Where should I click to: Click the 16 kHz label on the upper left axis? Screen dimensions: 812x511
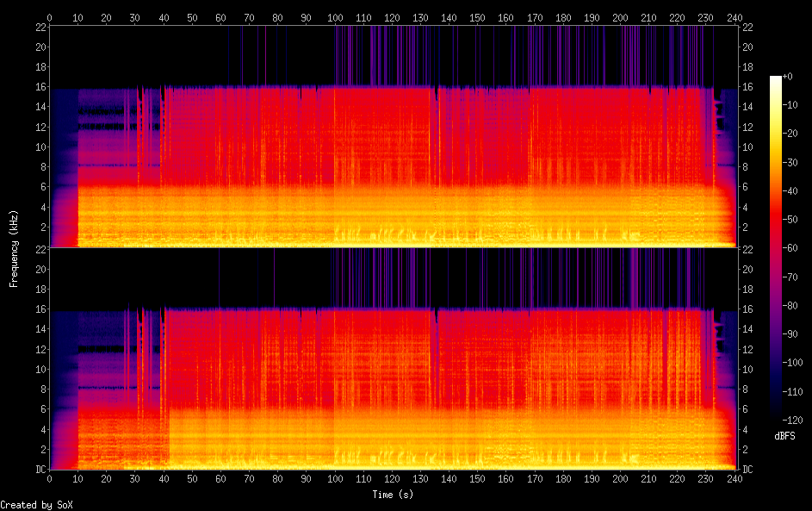[x=38, y=87]
